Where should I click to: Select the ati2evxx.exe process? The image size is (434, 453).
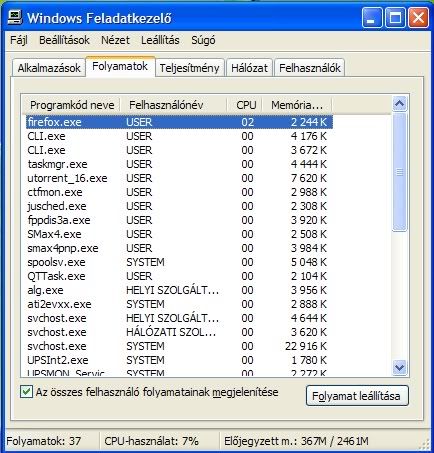pos(179,304)
